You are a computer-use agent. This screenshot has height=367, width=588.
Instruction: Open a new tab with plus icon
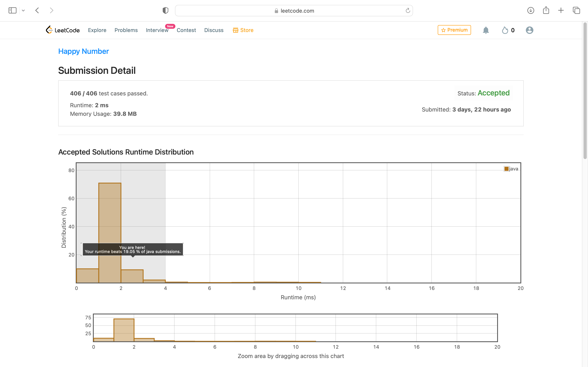561,10
